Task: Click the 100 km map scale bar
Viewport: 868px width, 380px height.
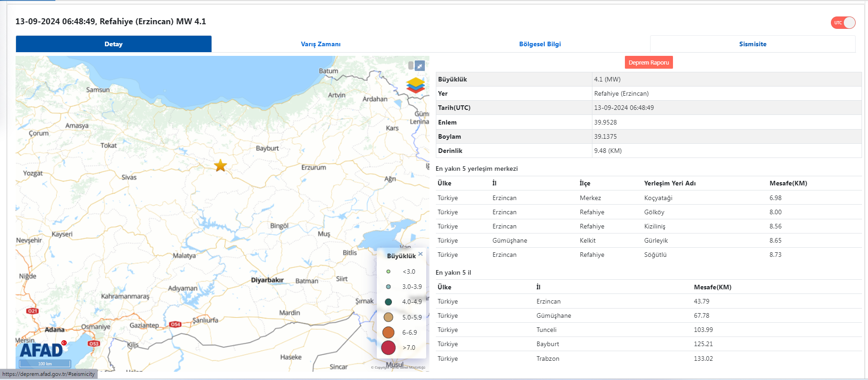Action: (x=45, y=364)
